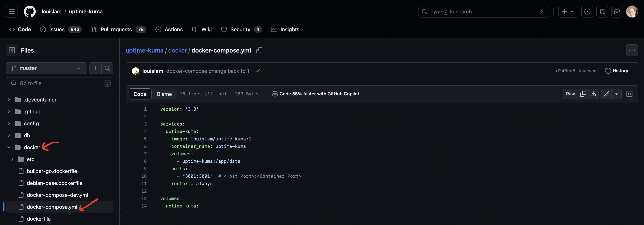Screen dimensions: 644x225
Task: Open the .devcontainer folder
Action: (x=40, y=99)
